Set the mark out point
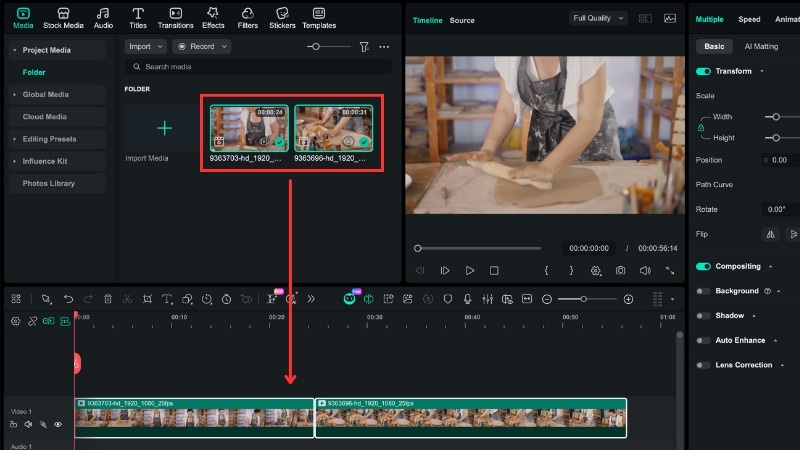This screenshot has height=450, width=800. [571, 270]
